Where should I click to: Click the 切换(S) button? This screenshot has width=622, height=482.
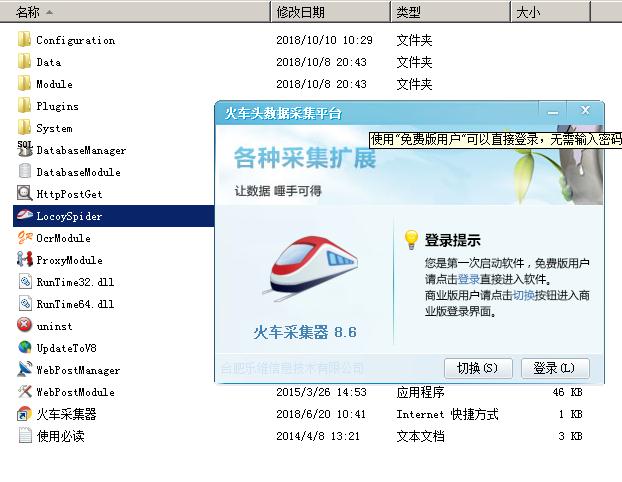(x=478, y=368)
